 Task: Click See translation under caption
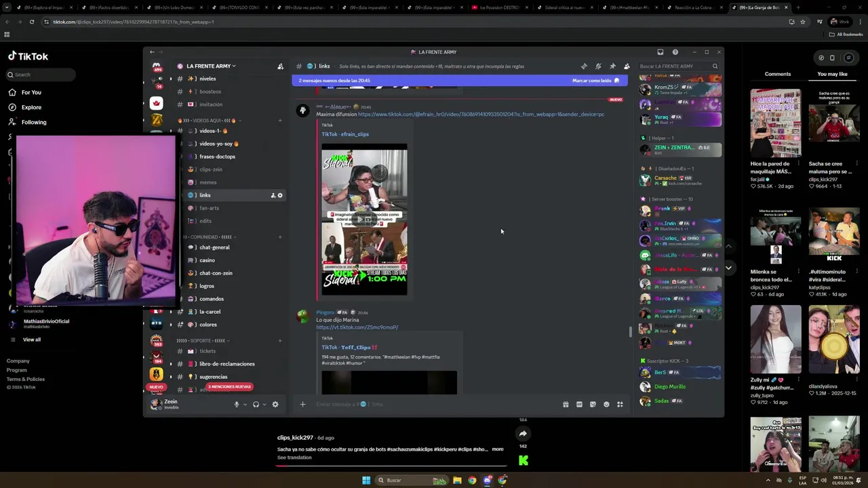294,457
